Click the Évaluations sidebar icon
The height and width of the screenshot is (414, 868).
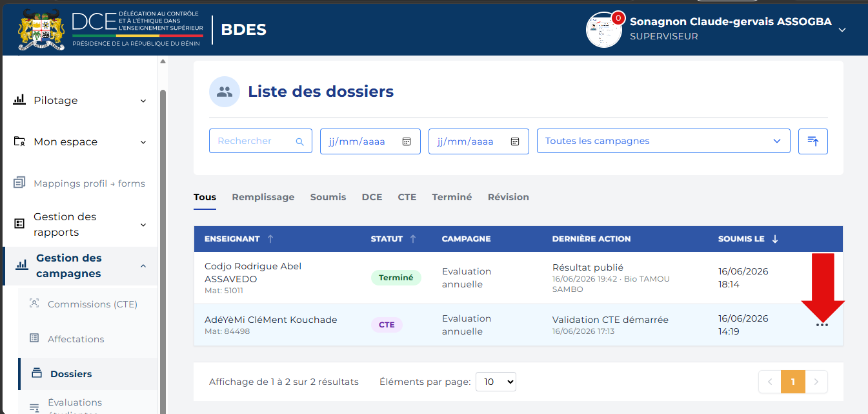[35, 408]
